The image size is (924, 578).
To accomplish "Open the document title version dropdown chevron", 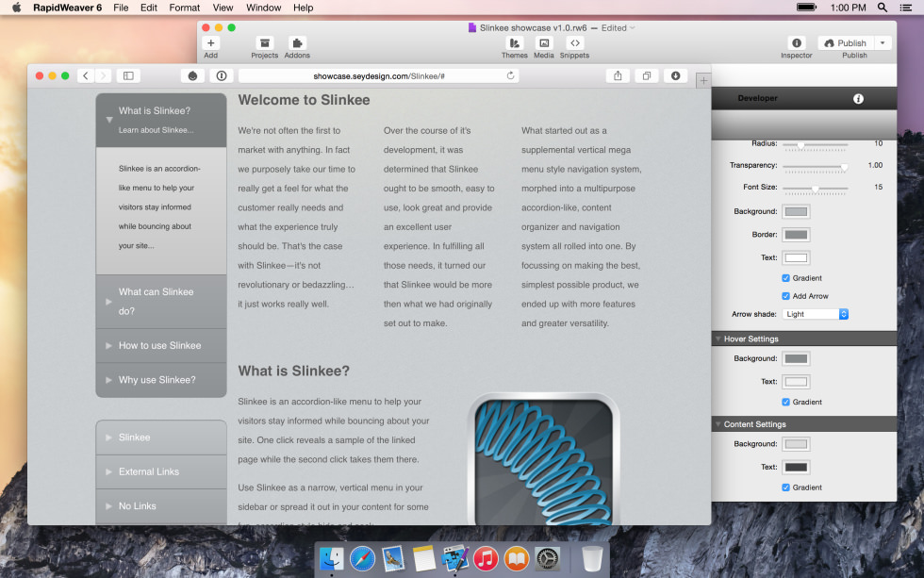I will click(633, 27).
